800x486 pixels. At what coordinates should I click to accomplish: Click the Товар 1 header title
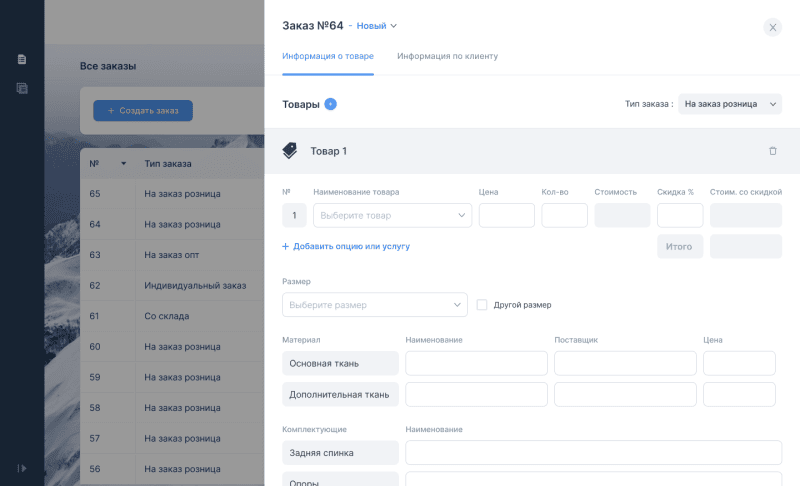coord(329,151)
